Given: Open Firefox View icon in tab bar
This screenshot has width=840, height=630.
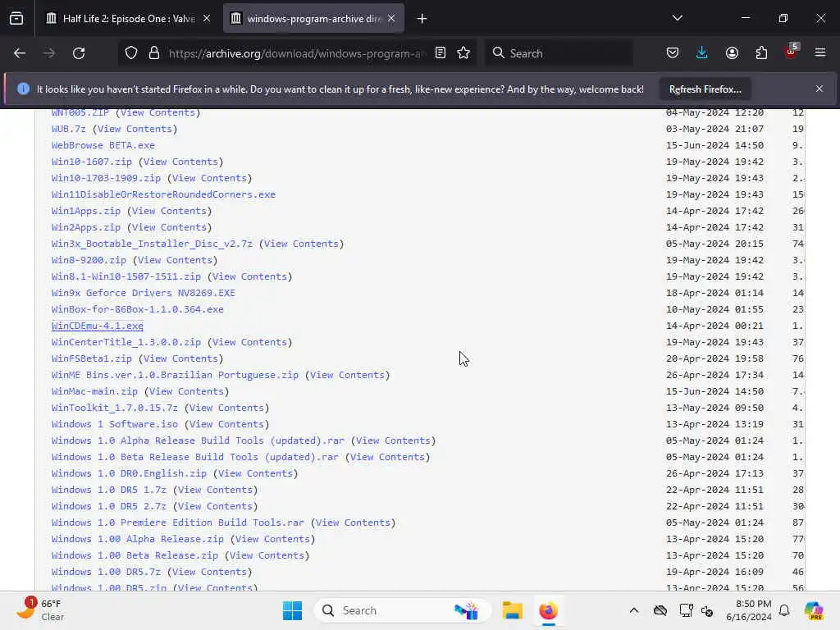Looking at the screenshot, I should pyautogui.click(x=16, y=19).
